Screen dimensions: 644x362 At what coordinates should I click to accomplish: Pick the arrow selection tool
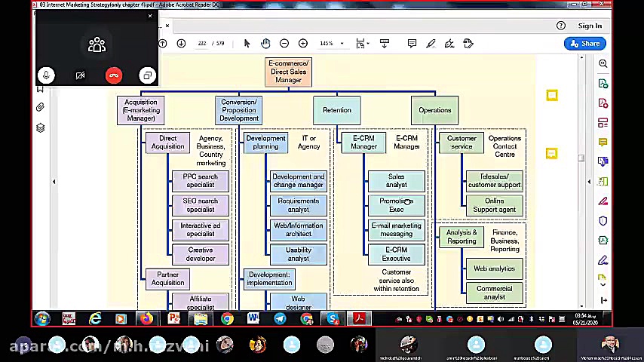[x=247, y=44]
